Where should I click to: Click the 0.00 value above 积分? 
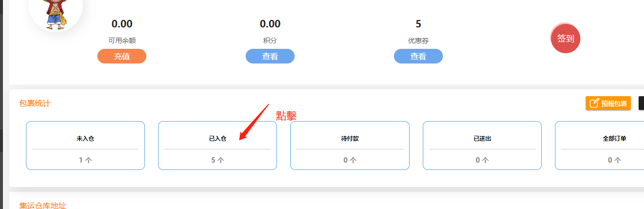(270, 23)
